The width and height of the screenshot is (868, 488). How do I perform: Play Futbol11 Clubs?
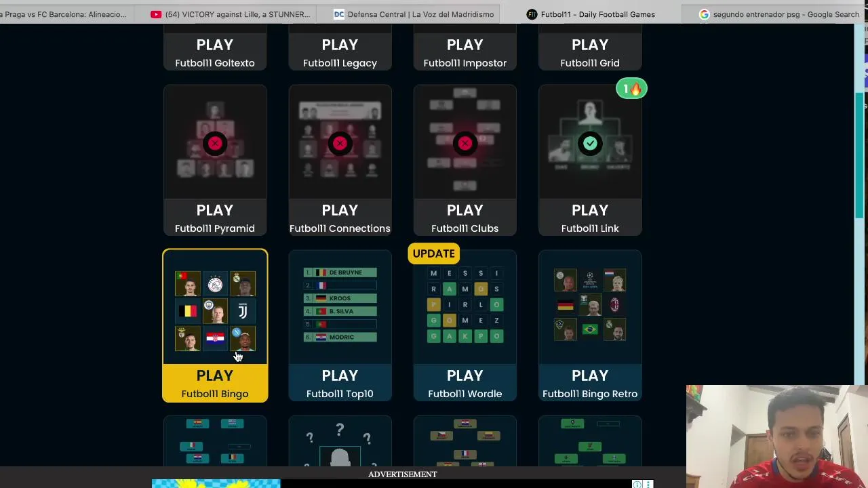[x=465, y=218]
